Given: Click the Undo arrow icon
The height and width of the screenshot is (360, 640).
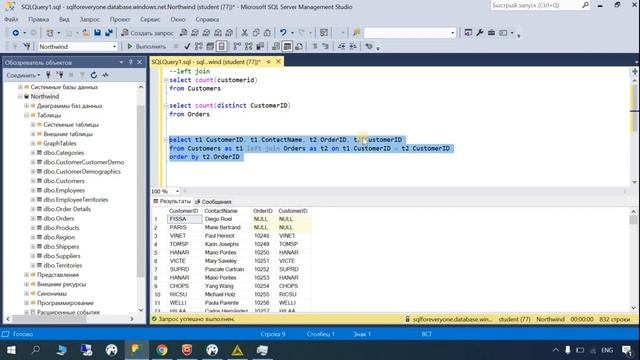Looking at the screenshot, I should coord(283,33).
